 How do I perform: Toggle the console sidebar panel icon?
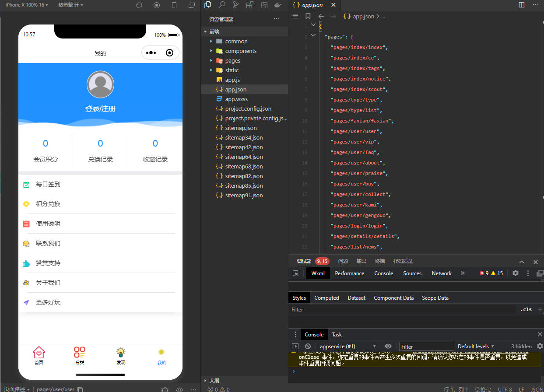295,346
